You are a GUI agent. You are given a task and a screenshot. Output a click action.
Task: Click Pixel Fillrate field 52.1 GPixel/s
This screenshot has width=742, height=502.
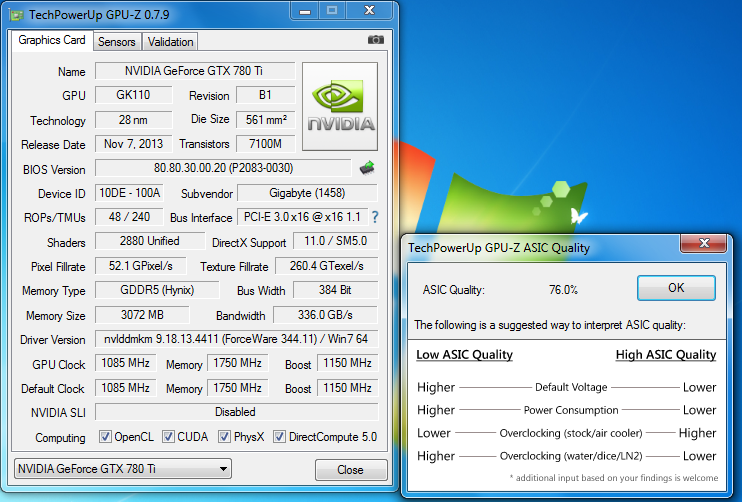pyautogui.click(x=141, y=266)
